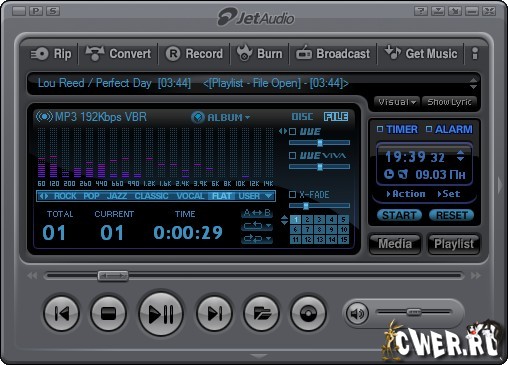Open the Burn toolbar item
Image resolution: width=508 pixels, height=365 pixels.
259,54
